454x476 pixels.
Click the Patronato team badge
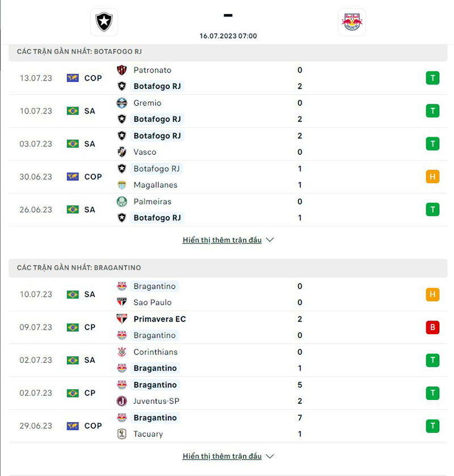(x=121, y=70)
